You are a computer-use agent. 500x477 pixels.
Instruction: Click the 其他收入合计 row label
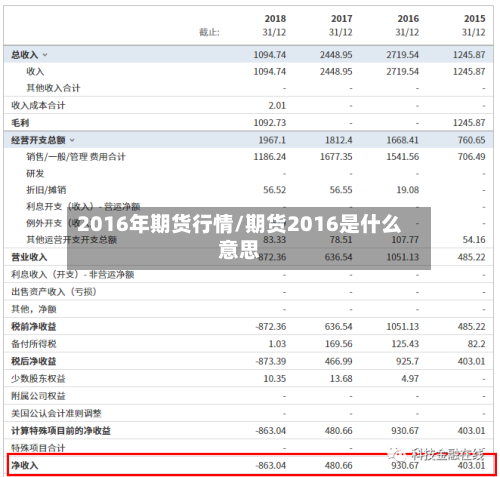(53, 88)
